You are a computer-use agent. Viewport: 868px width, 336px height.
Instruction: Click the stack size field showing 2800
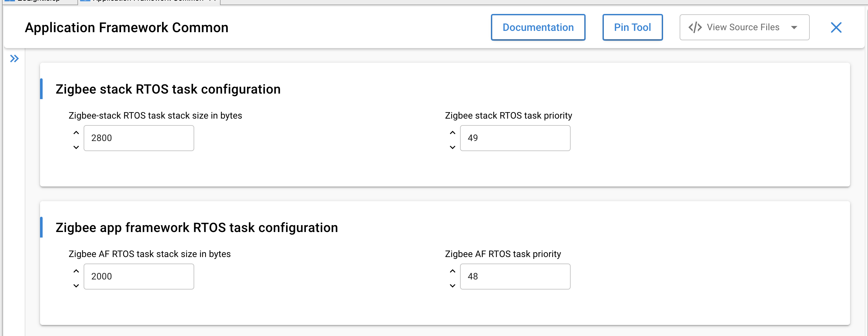(139, 138)
